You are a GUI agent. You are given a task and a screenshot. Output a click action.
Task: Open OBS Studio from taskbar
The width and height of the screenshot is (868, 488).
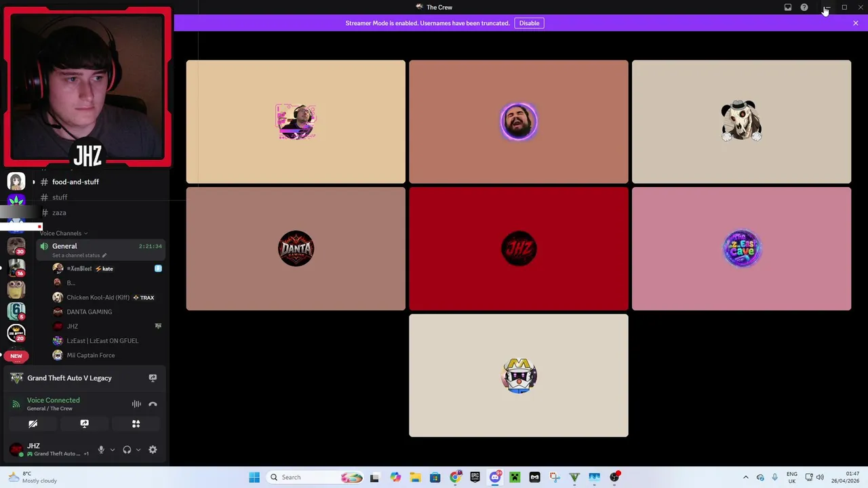click(614, 477)
